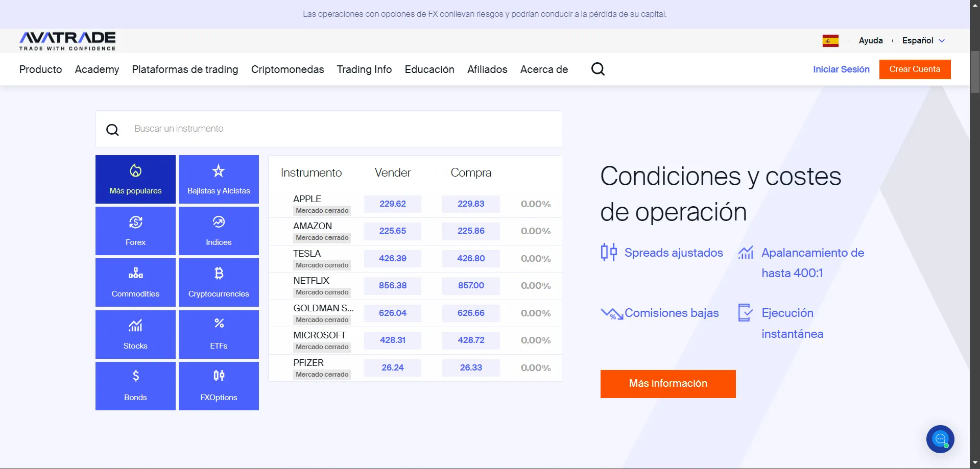The image size is (980, 469).
Task: Open the Producto menu
Action: point(41,69)
